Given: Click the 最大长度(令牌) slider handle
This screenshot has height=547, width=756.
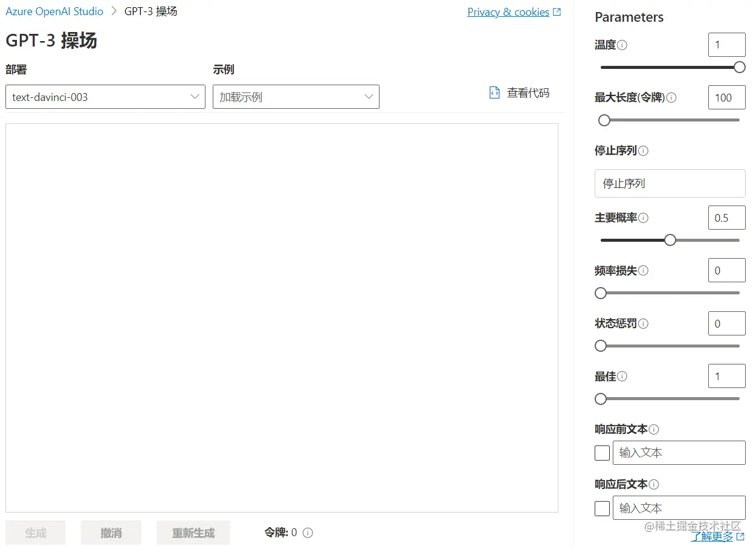Looking at the screenshot, I should point(604,120).
